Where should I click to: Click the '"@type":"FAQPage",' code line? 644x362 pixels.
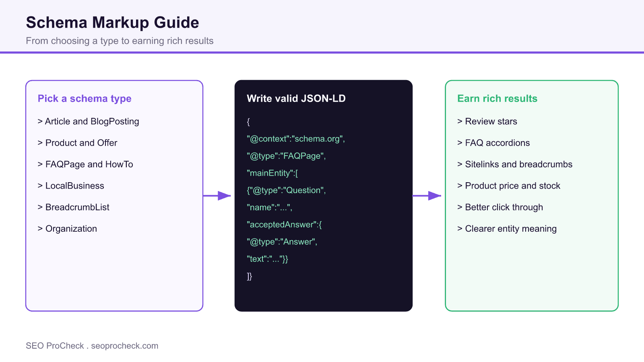pyautogui.click(x=286, y=156)
